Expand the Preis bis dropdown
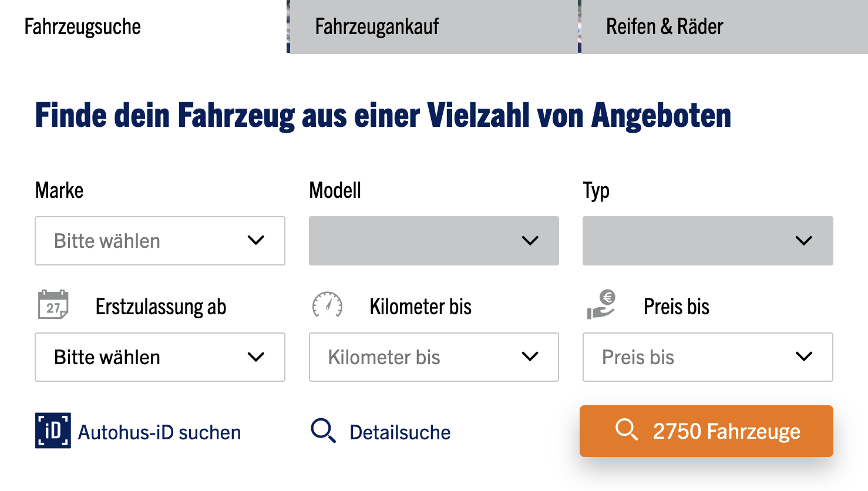The height and width of the screenshot is (491, 868). pyautogui.click(x=708, y=357)
